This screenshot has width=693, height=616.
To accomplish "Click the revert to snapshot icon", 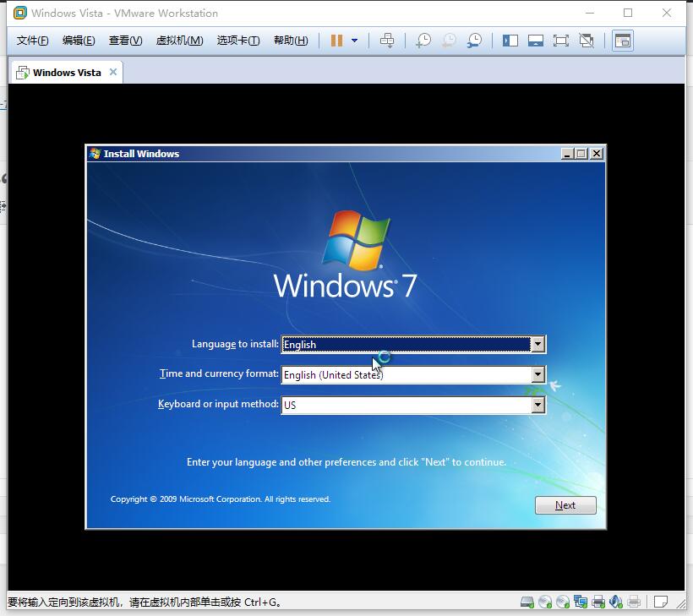I will (x=449, y=41).
